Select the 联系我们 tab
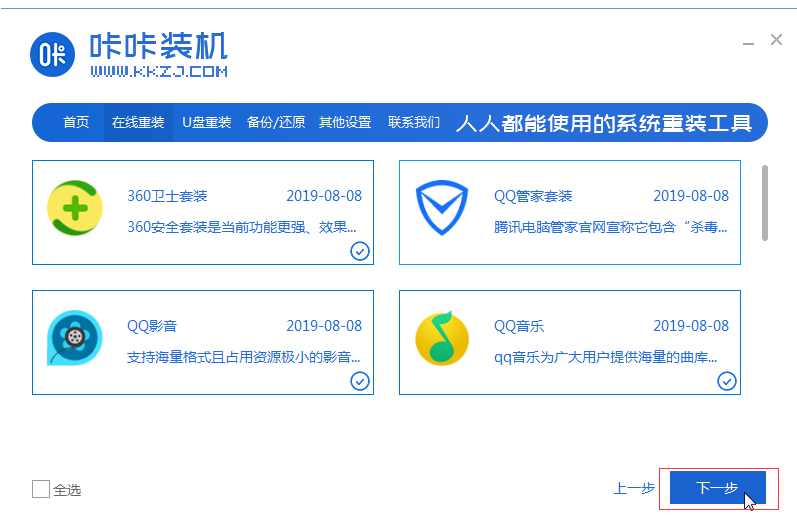The image size is (797, 525). [414, 122]
